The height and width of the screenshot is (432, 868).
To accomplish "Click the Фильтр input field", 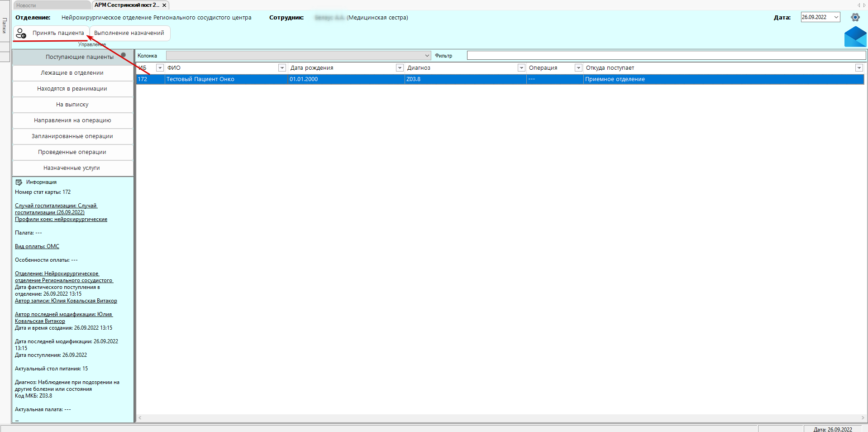I will click(x=666, y=55).
